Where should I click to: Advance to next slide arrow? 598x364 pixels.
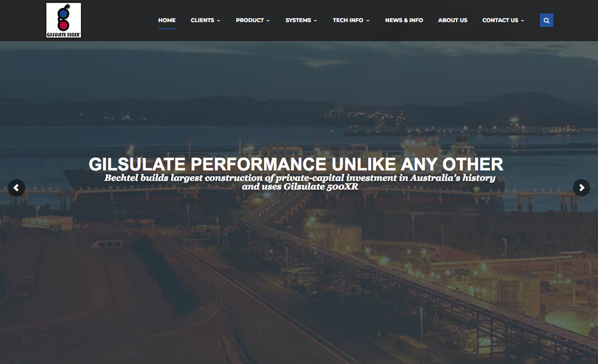click(x=582, y=188)
